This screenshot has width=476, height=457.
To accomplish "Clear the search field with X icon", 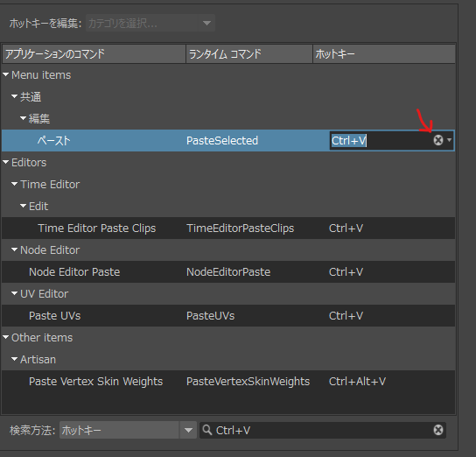I will (438, 430).
